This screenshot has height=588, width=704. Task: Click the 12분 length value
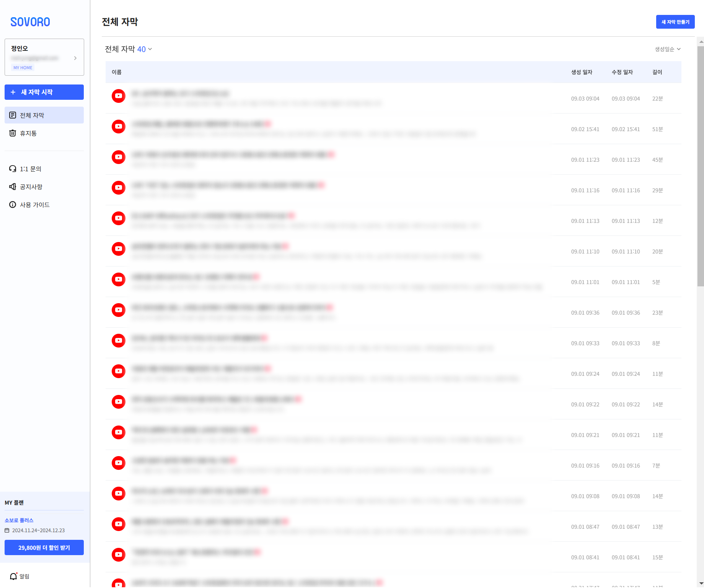(x=657, y=221)
